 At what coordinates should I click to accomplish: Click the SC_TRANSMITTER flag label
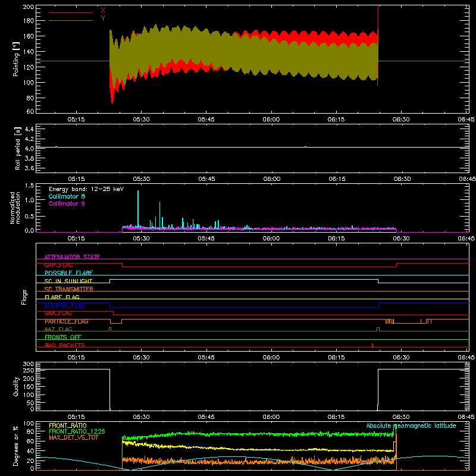pos(69,289)
